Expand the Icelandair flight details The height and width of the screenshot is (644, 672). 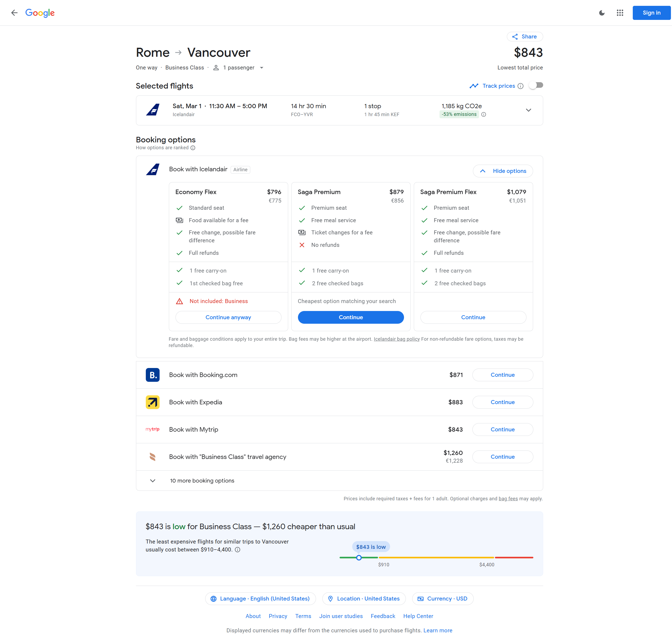(528, 110)
